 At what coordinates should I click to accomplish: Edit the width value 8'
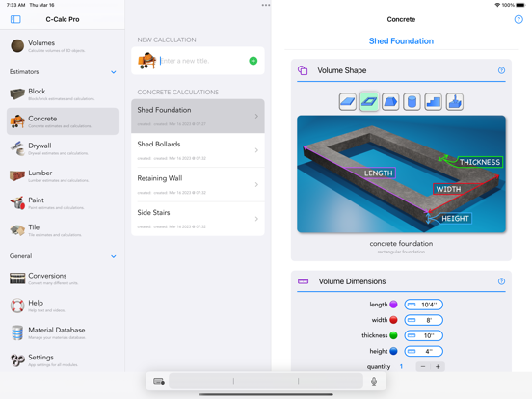(x=423, y=320)
